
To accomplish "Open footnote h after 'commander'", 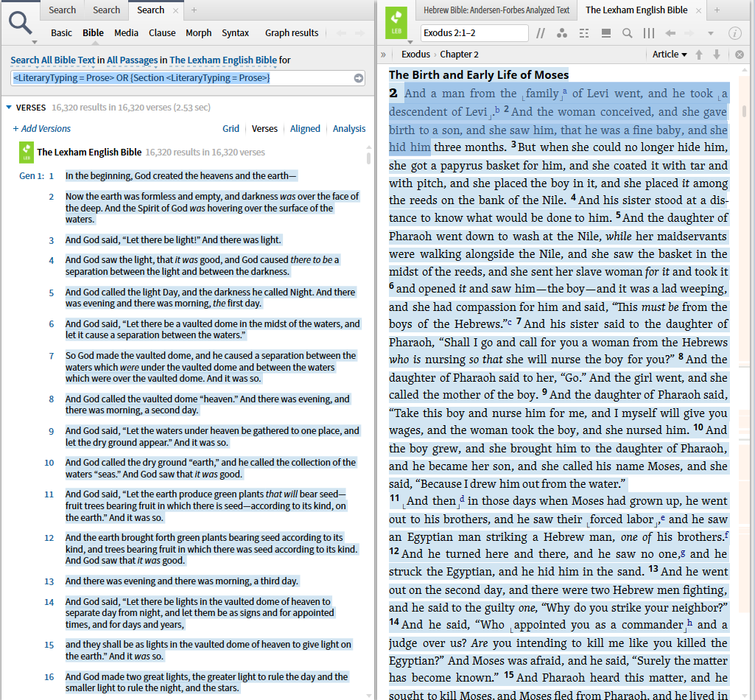I will [689, 622].
